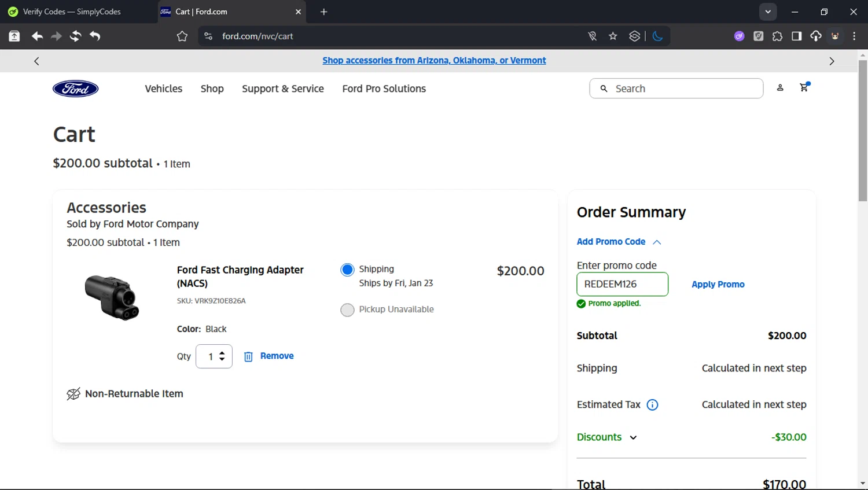Click the SKU: VRK9Z10E826A text
The image size is (868, 490).
pos(211,301)
